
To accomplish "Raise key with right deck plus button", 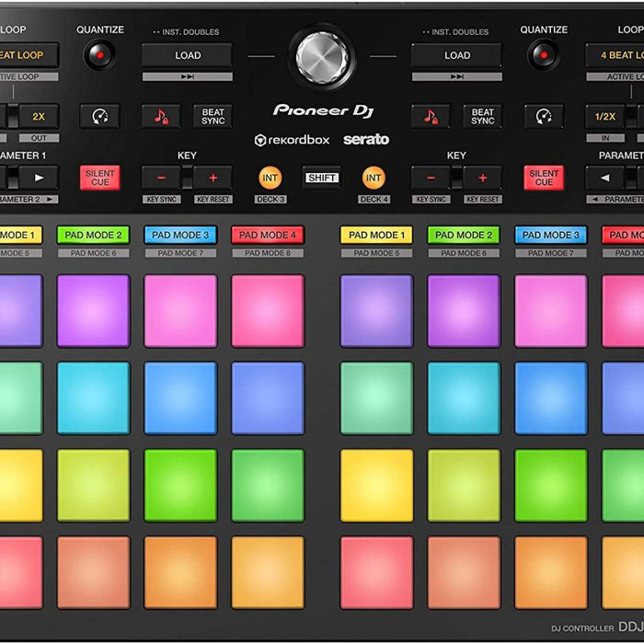I will [483, 178].
